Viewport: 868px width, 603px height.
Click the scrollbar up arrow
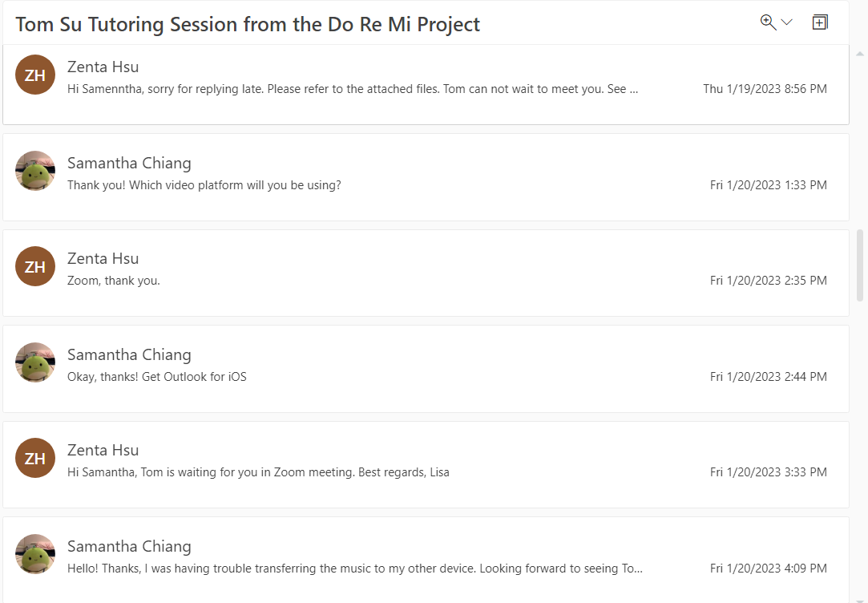point(861,53)
